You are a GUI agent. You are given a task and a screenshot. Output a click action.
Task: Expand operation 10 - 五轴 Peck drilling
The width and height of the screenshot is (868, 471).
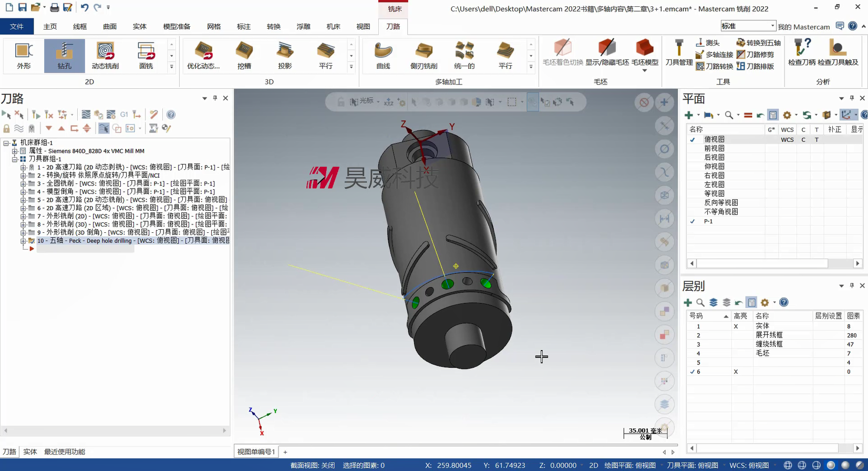pyautogui.click(x=23, y=241)
